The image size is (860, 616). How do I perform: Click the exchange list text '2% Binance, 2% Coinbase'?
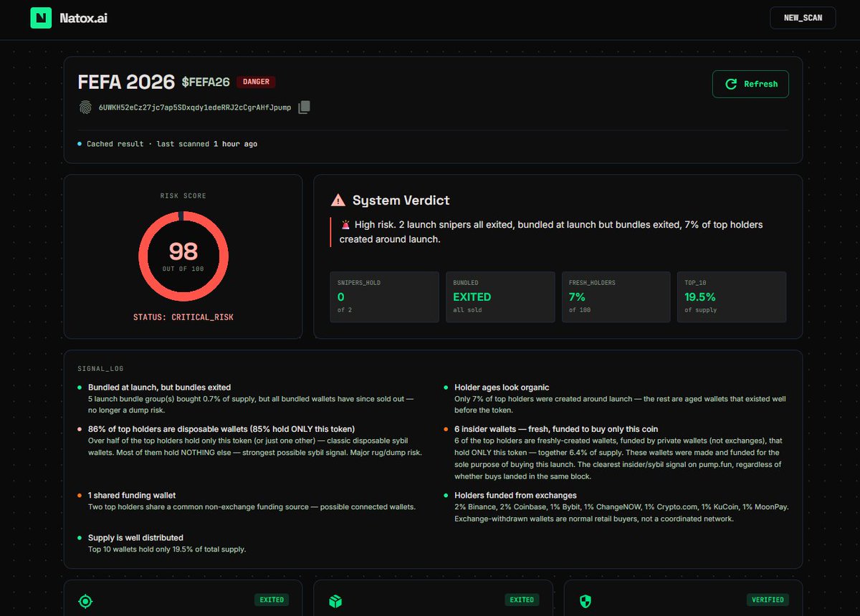621,507
